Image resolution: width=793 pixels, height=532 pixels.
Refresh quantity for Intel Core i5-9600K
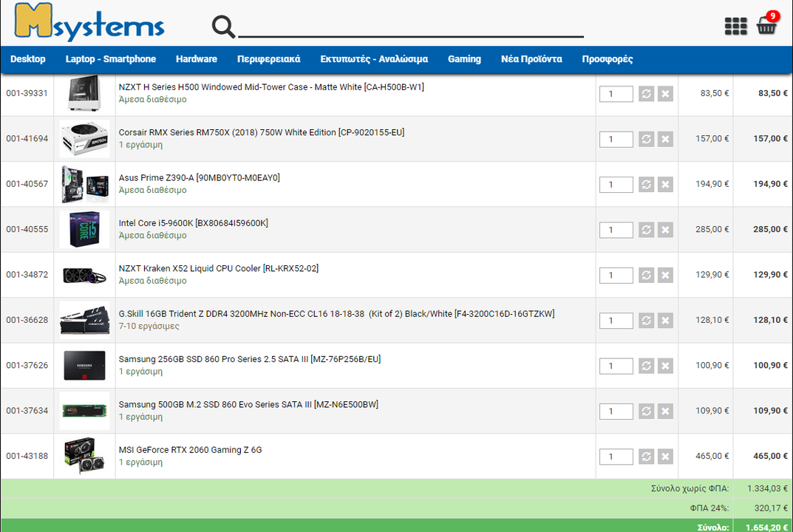pos(646,230)
